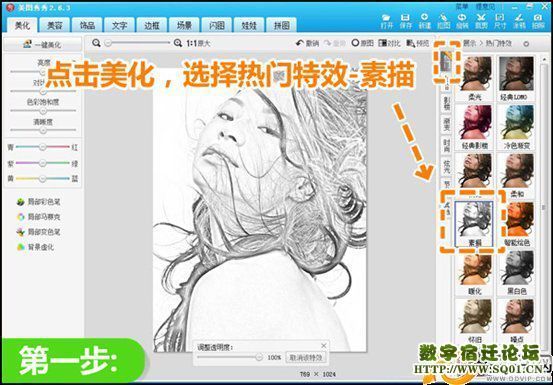Open the 尺寸 resize tool
Viewport: 553px width, 385px height.
[x=500, y=22]
